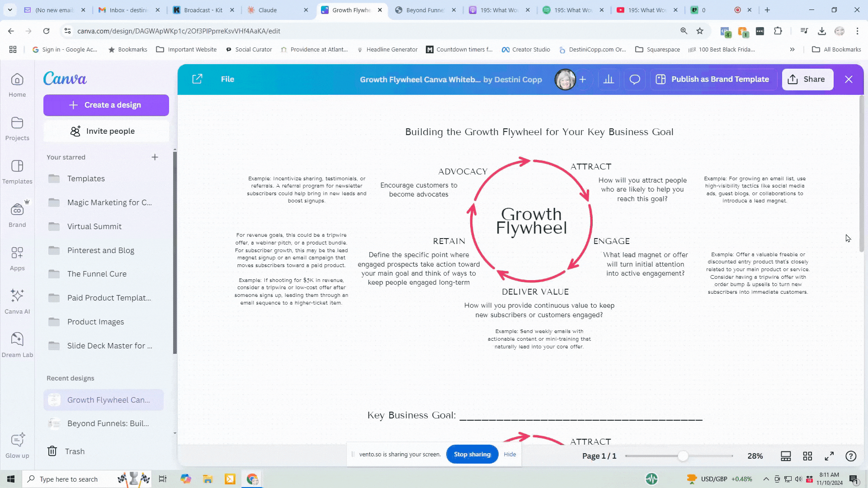Open the File menu

[x=228, y=79]
